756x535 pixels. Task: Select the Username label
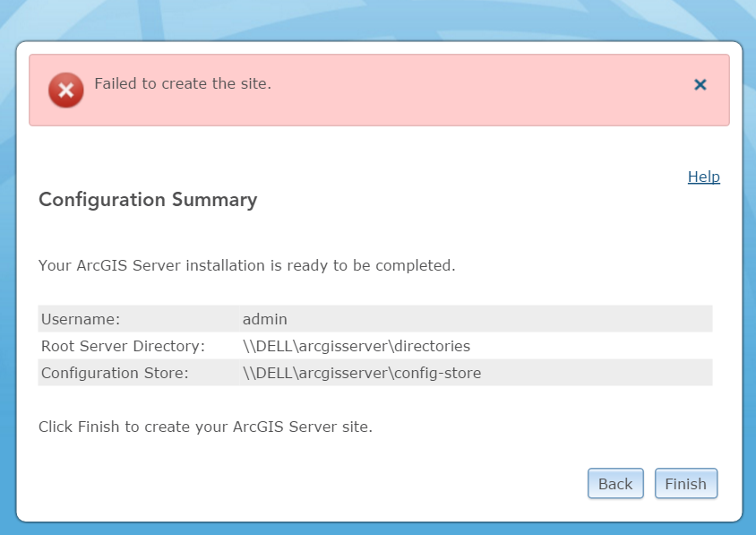81,319
